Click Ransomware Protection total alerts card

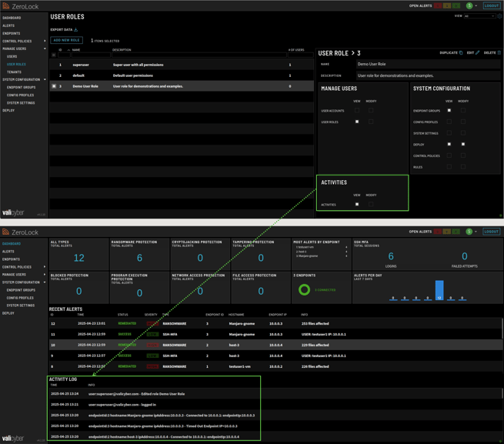click(x=139, y=254)
